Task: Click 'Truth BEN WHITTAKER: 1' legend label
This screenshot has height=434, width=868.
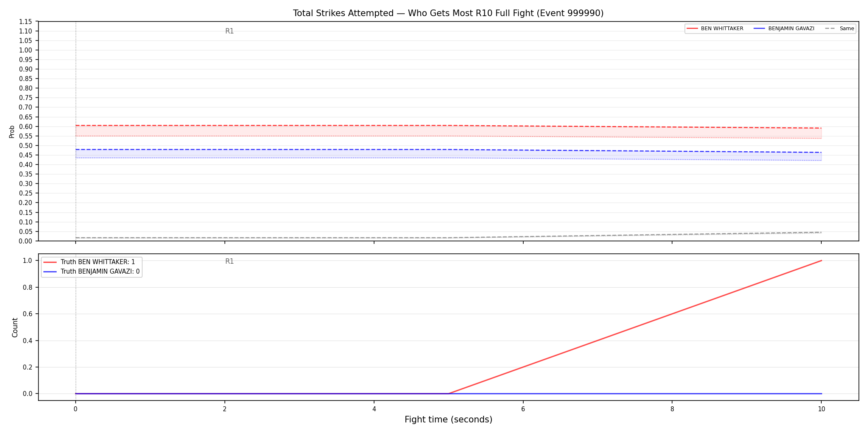Action: (98, 262)
